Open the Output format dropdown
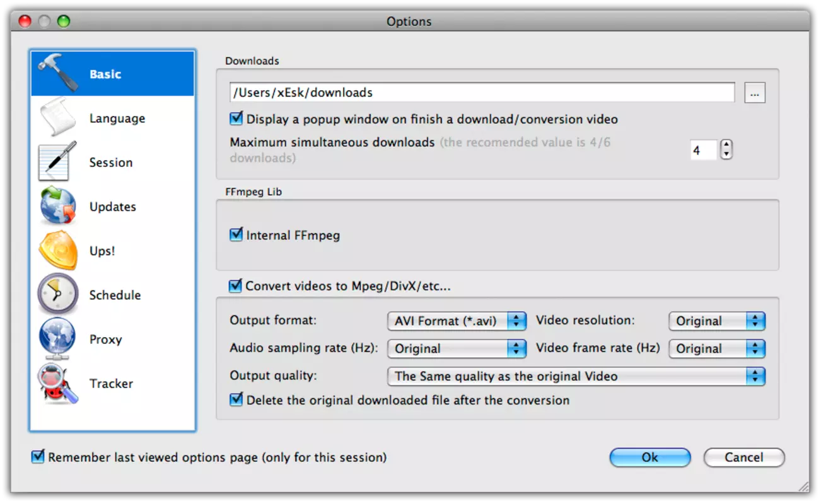 pyautogui.click(x=457, y=321)
